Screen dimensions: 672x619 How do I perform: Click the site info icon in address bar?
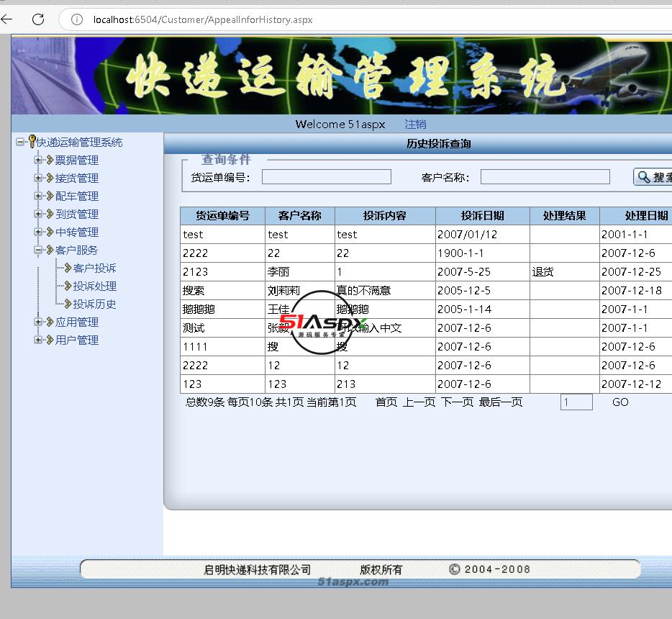pyautogui.click(x=77, y=19)
